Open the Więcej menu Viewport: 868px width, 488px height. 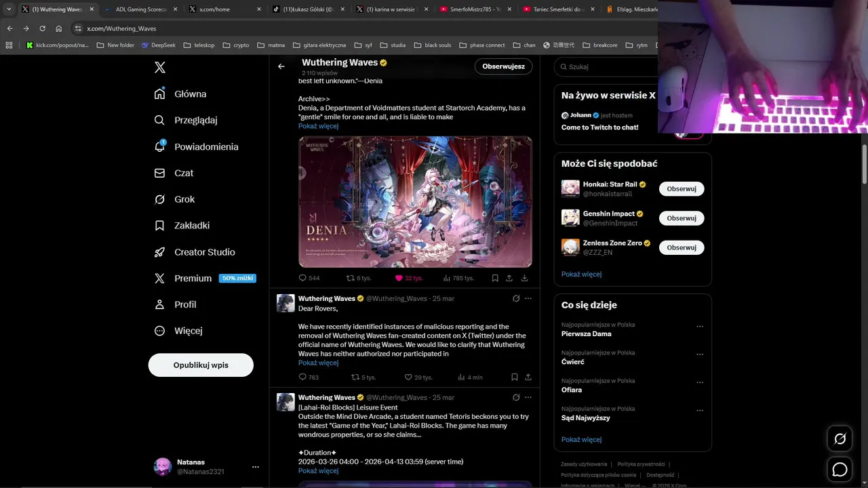point(178,331)
